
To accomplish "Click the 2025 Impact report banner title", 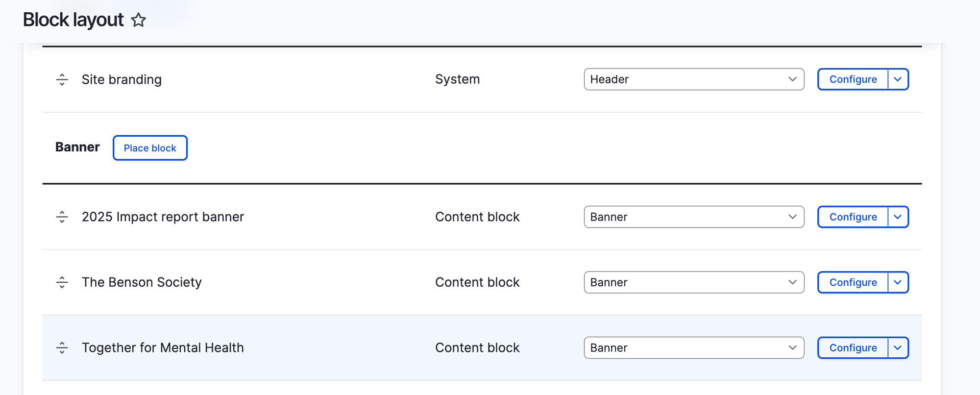I will tap(163, 217).
